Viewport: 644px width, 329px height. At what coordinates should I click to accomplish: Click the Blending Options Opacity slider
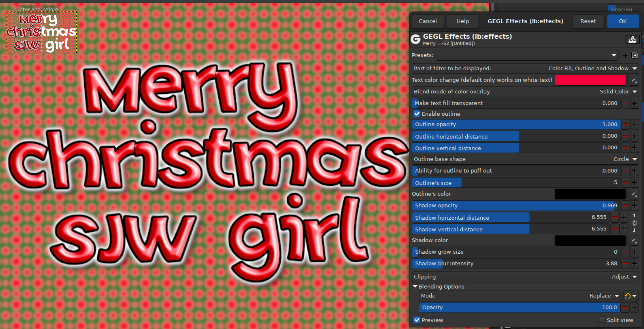[520, 308]
